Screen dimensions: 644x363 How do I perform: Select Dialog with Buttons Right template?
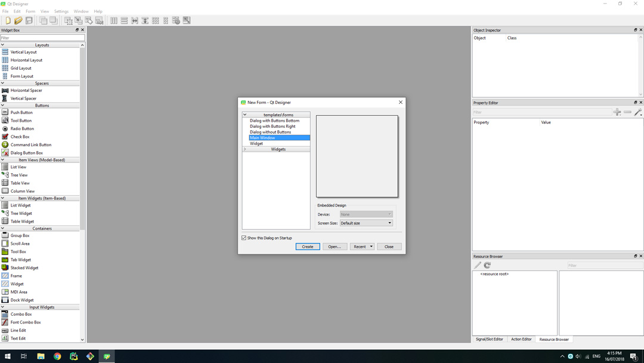[x=273, y=126]
